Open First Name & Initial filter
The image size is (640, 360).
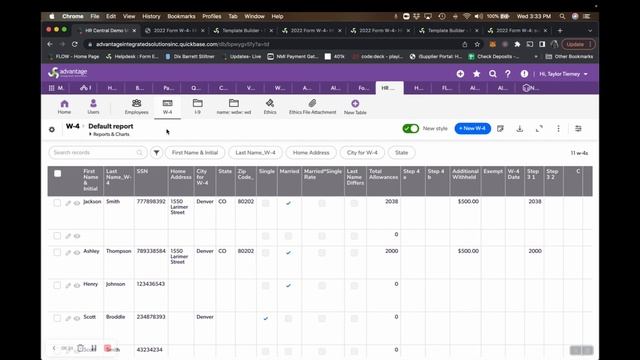click(195, 153)
